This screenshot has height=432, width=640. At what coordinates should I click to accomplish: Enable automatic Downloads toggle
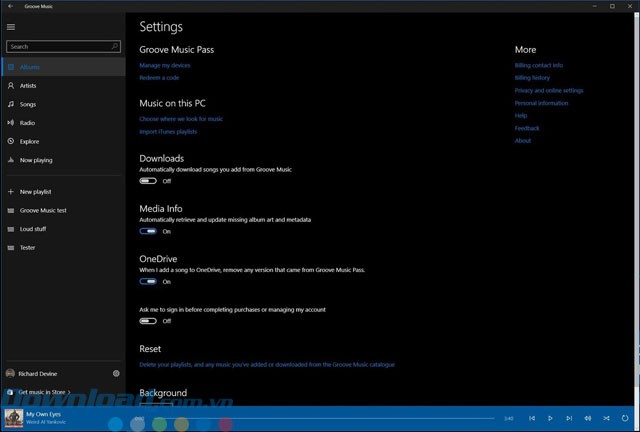148,181
